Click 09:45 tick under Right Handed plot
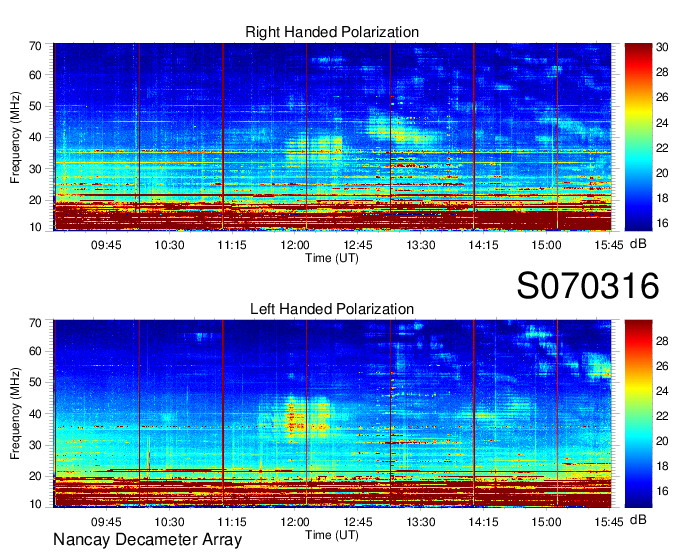680x552 pixels. point(106,245)
